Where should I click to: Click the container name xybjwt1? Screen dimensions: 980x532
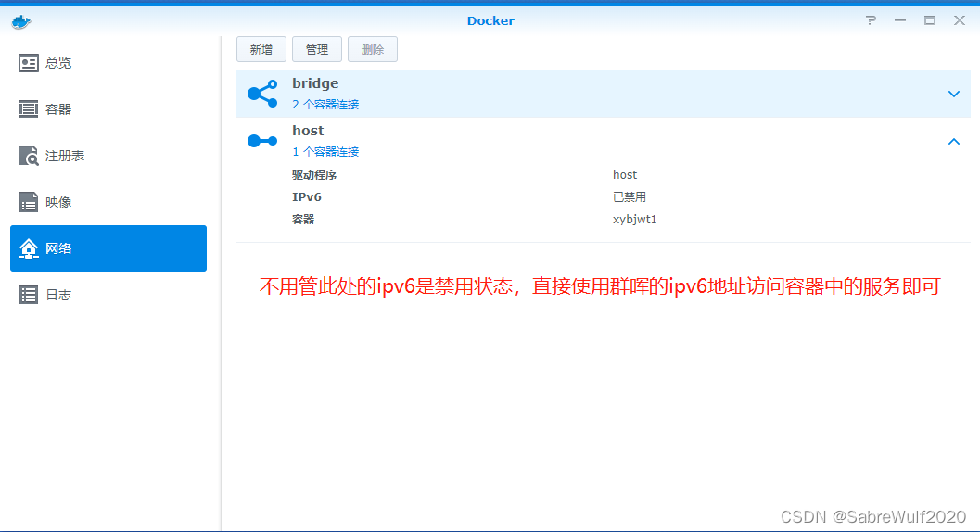[x=635, y=220]
